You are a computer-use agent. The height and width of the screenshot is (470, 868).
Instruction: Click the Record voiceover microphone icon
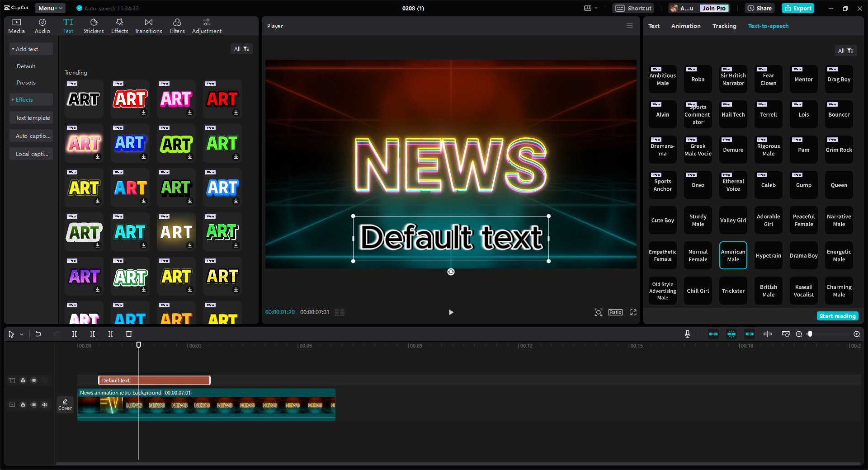coord(687,334)
